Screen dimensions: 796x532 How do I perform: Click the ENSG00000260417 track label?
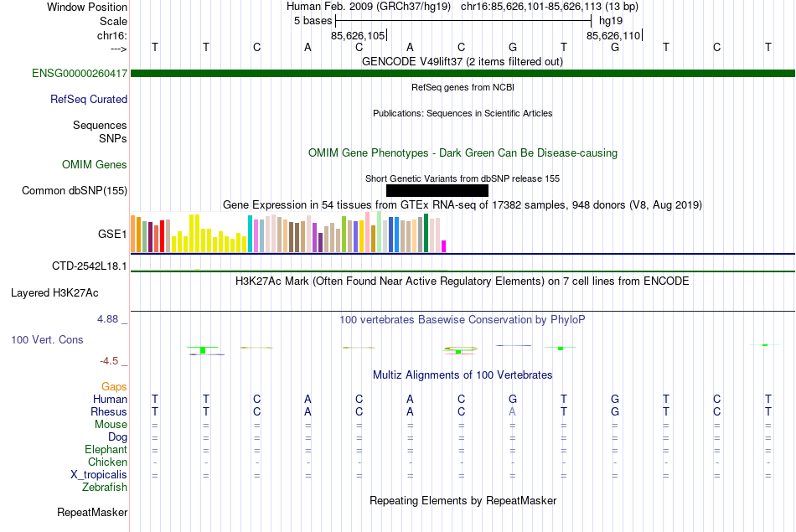tap(80, 74)
